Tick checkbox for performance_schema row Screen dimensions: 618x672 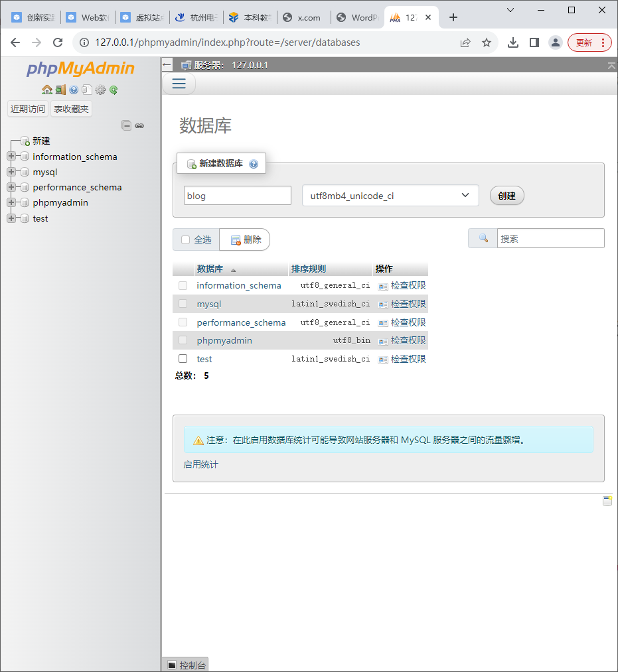coord(183,322)
